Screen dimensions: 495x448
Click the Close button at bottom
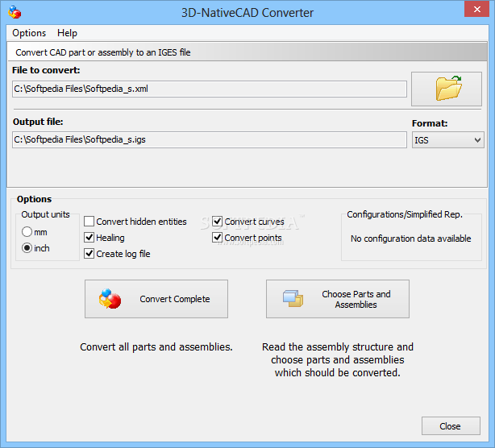click(x=451, y=426)
